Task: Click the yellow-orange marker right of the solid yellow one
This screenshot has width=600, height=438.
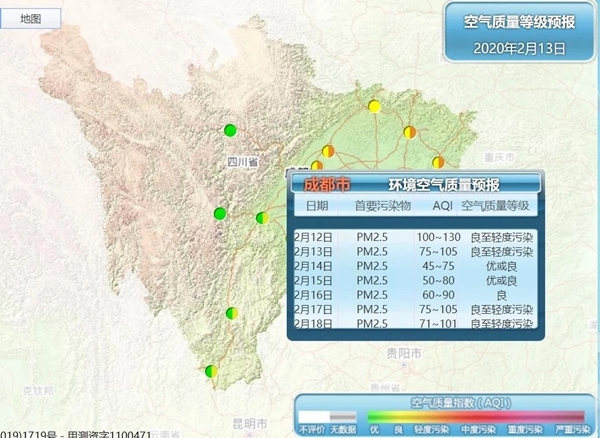Action: pyautogui.click(x=409, y=131)
